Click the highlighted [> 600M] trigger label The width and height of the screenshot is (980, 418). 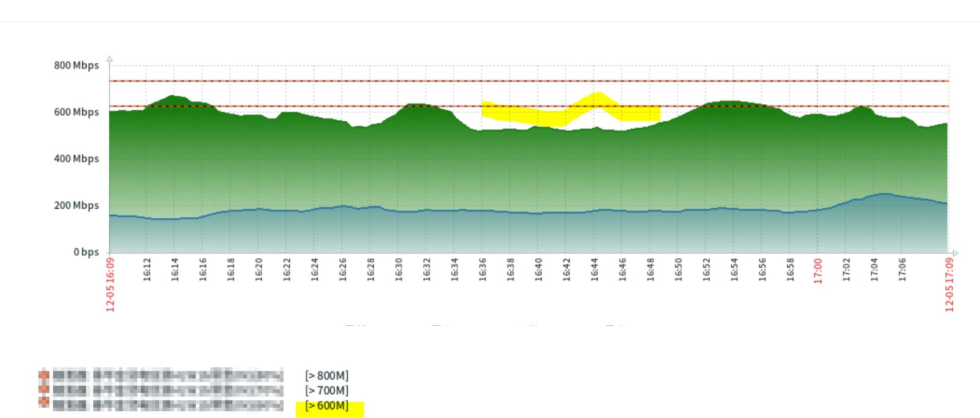(x=327, y=406)
